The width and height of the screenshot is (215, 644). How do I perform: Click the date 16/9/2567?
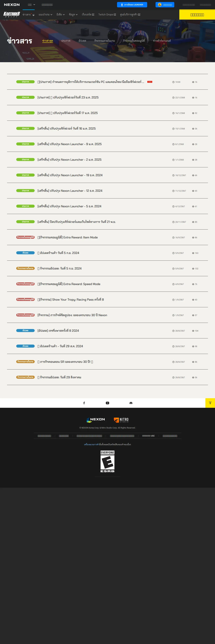tap(180, 238)
